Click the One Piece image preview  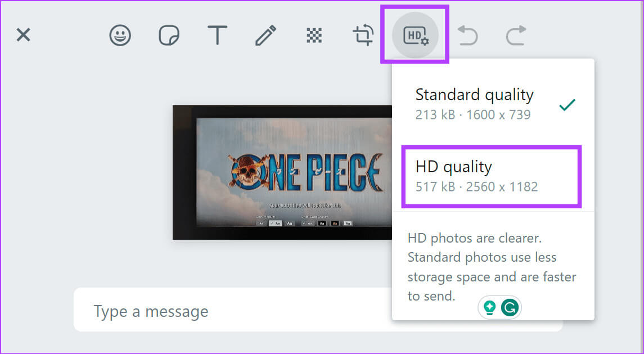[282, 172]
